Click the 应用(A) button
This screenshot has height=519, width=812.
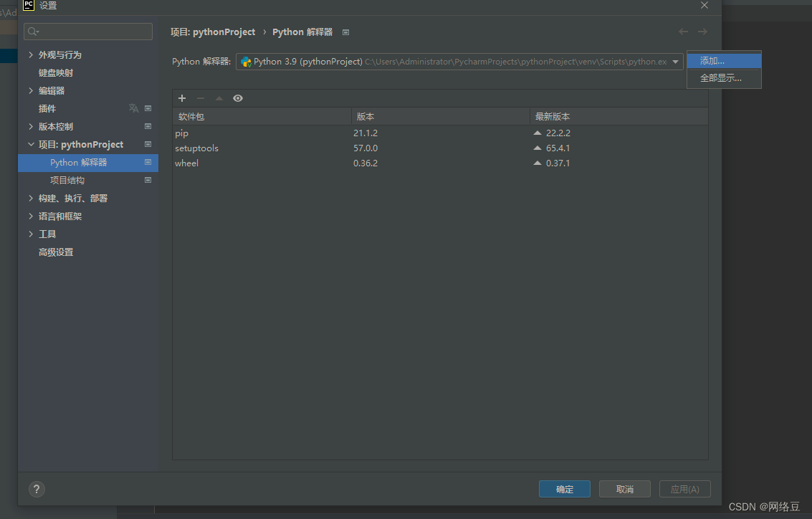pyautogui.click(x=684, y=489)
